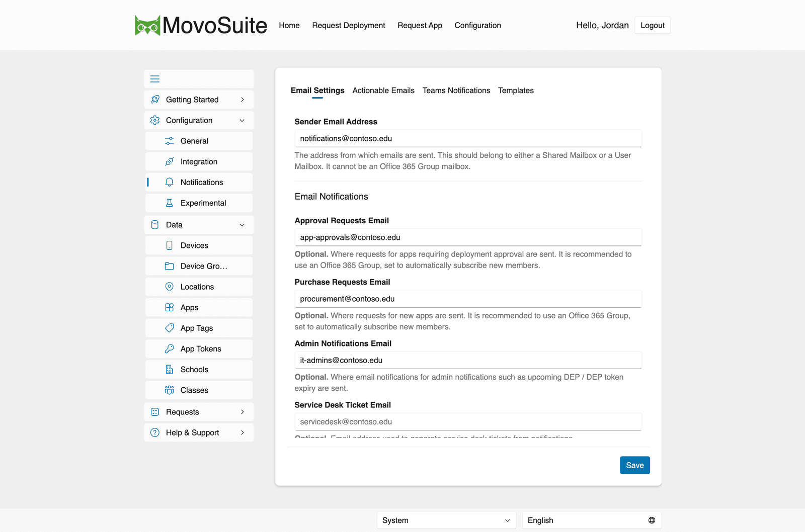Click the 'Email Notifications' section heading
Viewport: 805px width, 532px height.
pyautogui.click(x=331, y=197)
